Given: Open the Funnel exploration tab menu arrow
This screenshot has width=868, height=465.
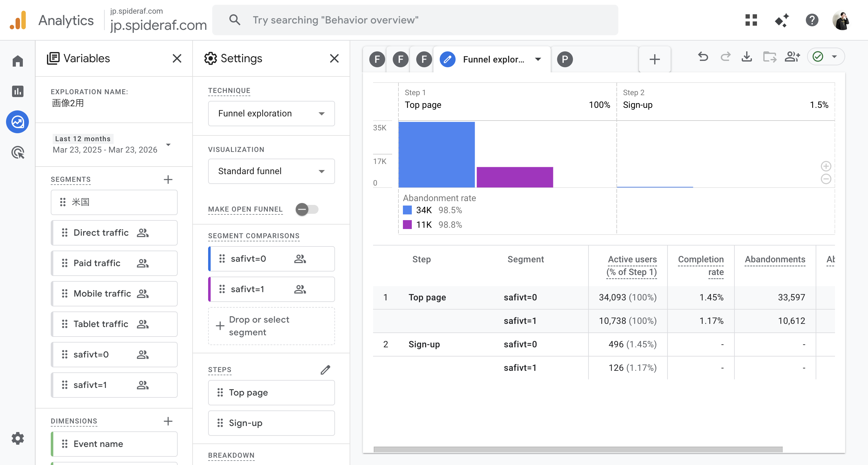Looking at the screenshot, I should click(538, 59).
